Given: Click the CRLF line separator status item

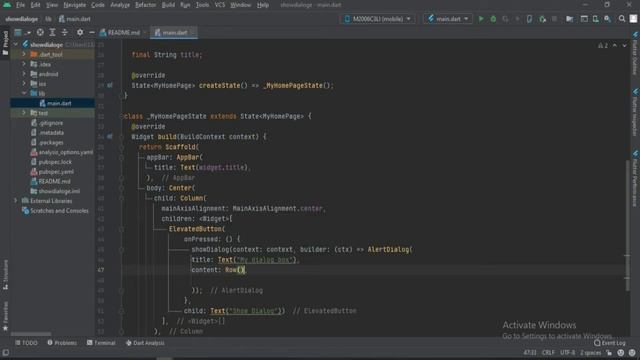Looking at the screenshot, I should point(548,352).
